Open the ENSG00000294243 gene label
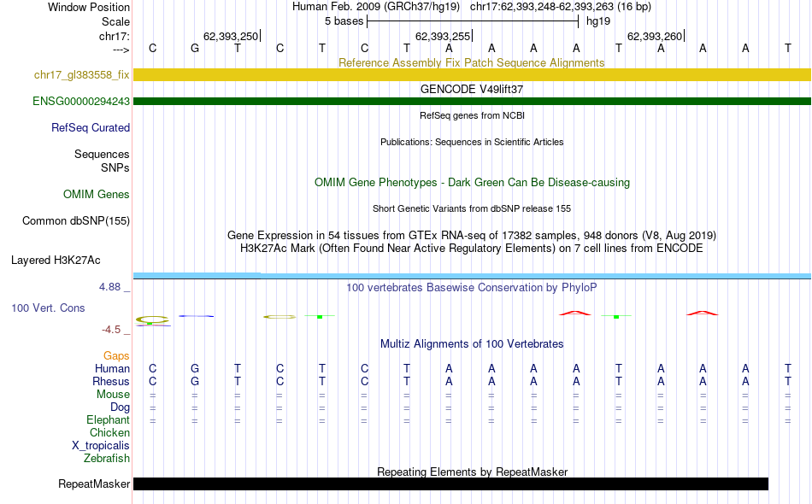This screenshot has width=812, height=504. click(x=81, y=101)
